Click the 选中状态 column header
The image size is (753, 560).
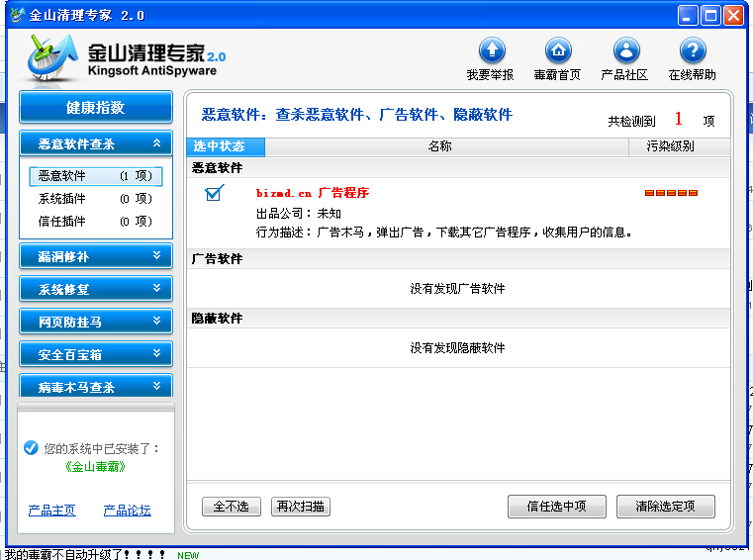point(226,146)
